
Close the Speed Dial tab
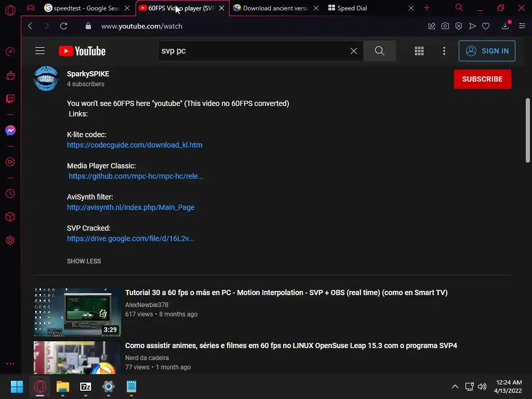[411, 8]
